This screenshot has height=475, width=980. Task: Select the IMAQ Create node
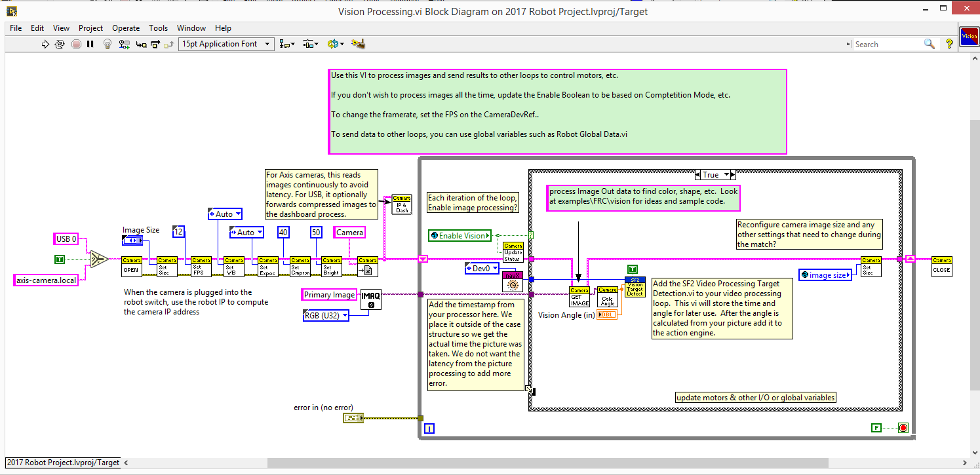click(370, 300)
